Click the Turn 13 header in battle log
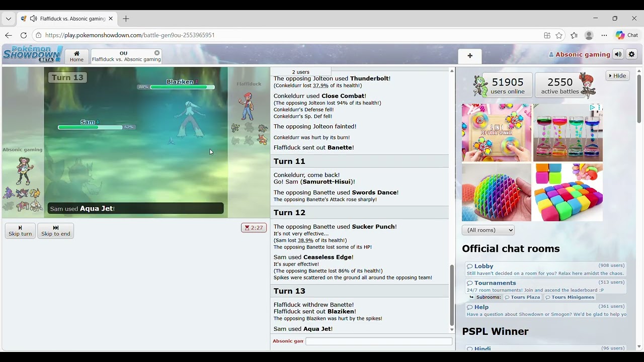The height and width of the screenshot is (362, 644). 359,291
